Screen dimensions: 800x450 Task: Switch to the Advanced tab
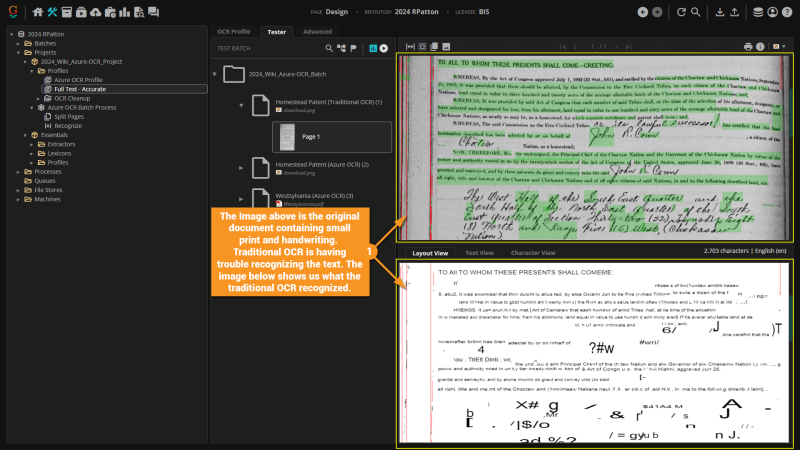pyautogui.click(x=316, y=31)
